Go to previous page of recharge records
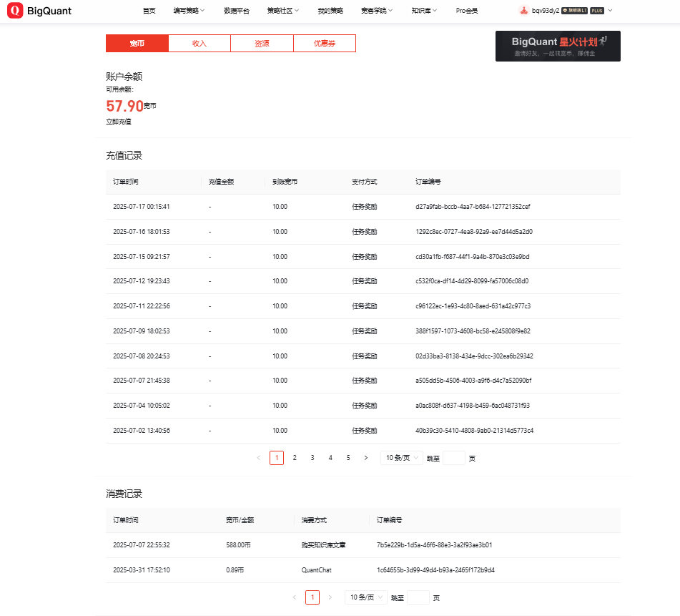680x616 pixels. point(258,458)
